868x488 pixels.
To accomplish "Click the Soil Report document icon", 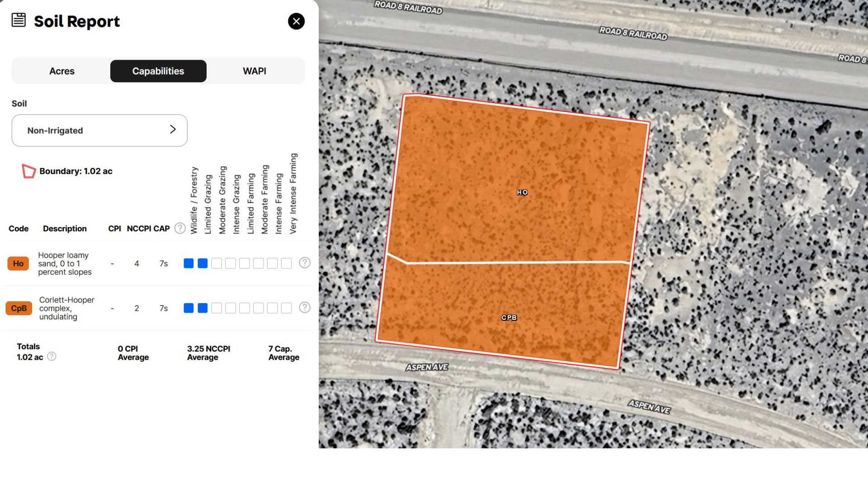I will [19, 20].
